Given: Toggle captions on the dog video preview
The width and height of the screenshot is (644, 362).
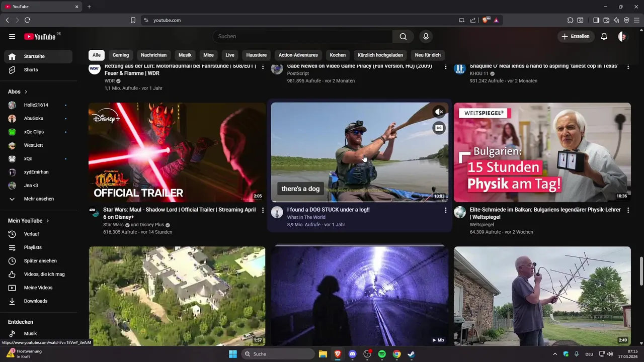Looking at the screenshot, I should tap(439, 128).
